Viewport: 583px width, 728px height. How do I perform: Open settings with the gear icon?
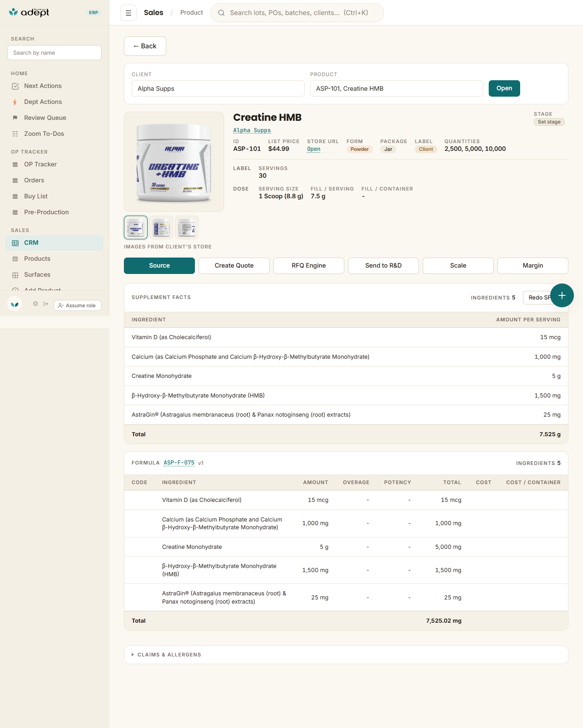[36, 304]
